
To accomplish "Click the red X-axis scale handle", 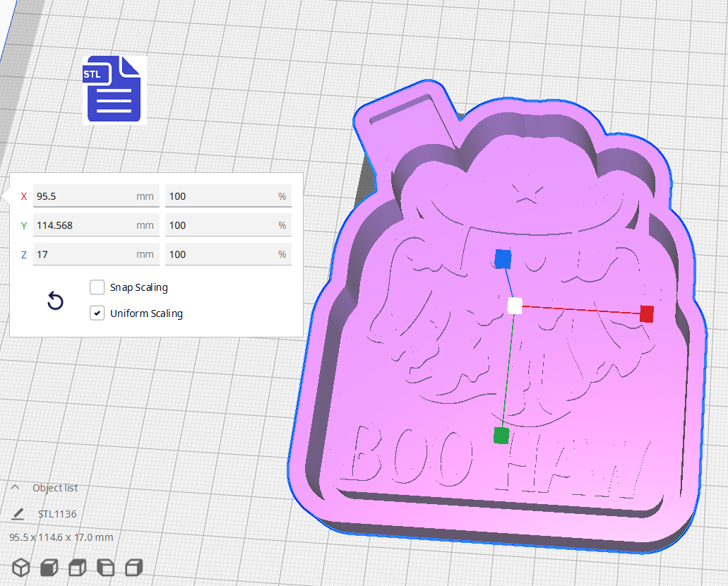I will [646, 314].
